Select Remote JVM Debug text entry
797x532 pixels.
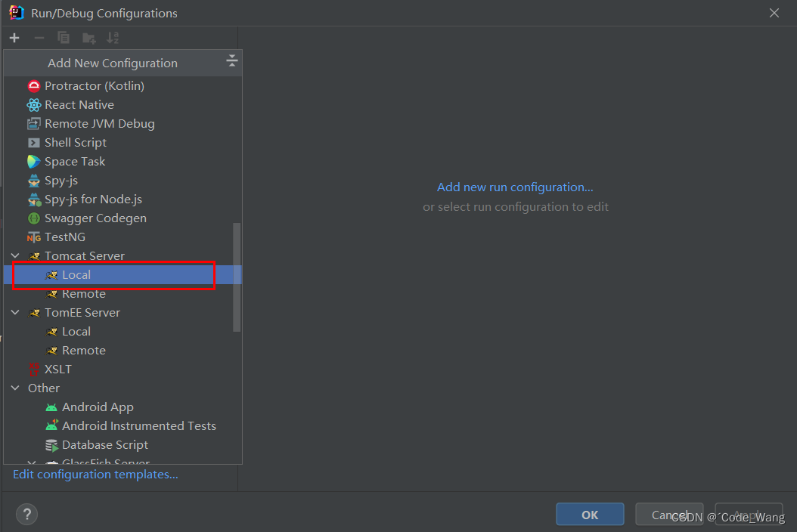(100, 123)
